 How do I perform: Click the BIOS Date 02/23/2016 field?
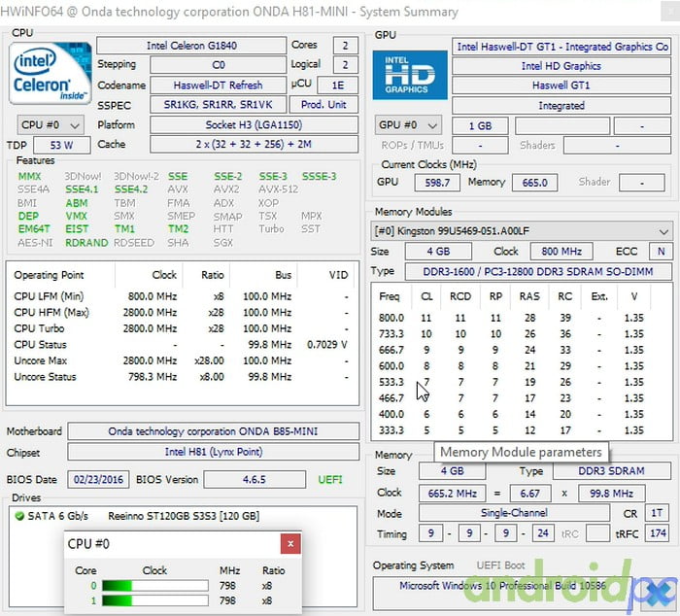coord(98,479)
